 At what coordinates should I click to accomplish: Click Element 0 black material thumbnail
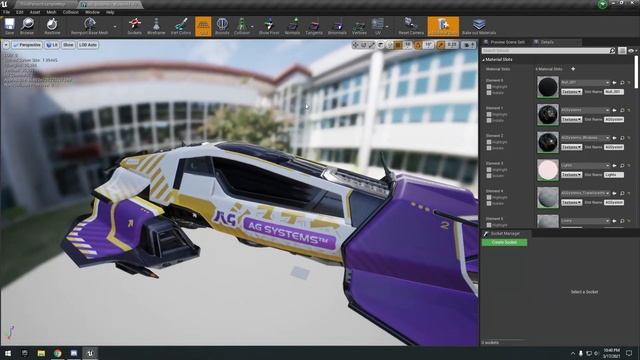point(548,87)
